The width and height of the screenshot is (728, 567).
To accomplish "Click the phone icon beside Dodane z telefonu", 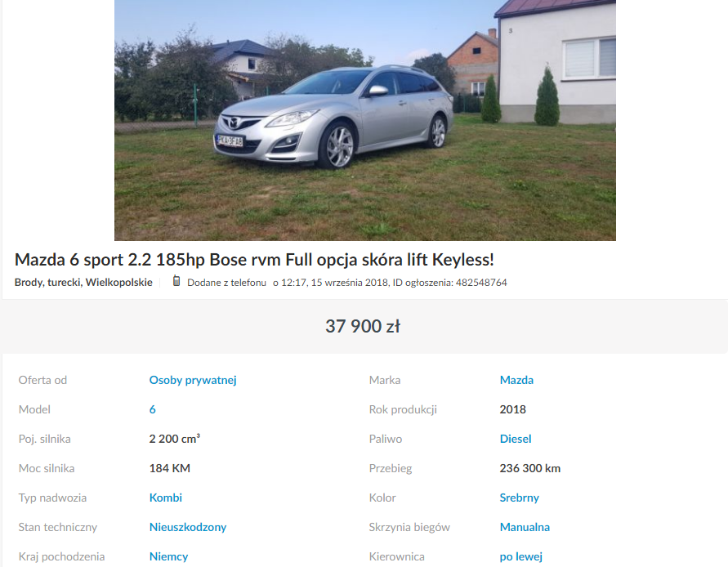I will click(x=176, y=281).
